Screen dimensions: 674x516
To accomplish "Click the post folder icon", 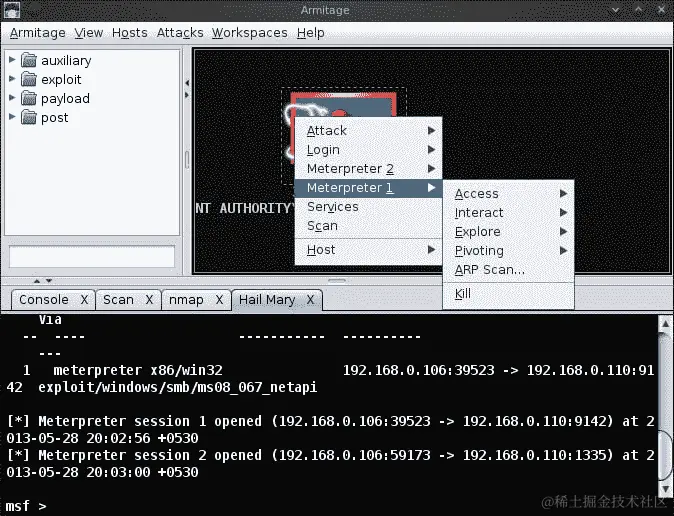I will pyautogui.click(x=29, y=117).
